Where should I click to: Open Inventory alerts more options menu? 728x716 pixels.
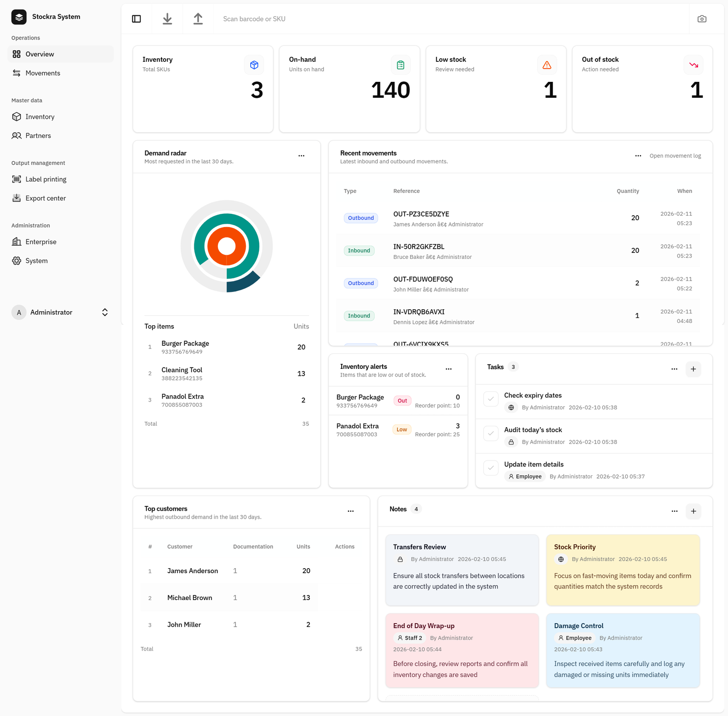point(448,369)
